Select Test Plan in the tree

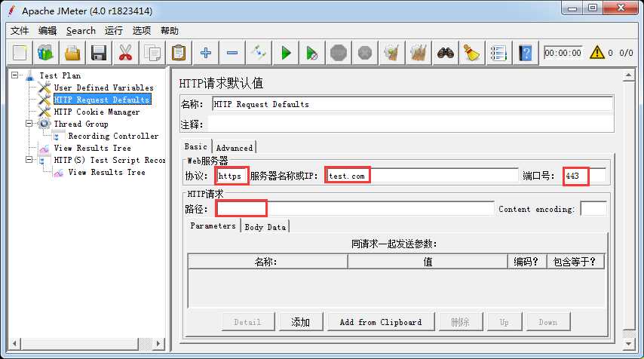[x=60, y=75]
